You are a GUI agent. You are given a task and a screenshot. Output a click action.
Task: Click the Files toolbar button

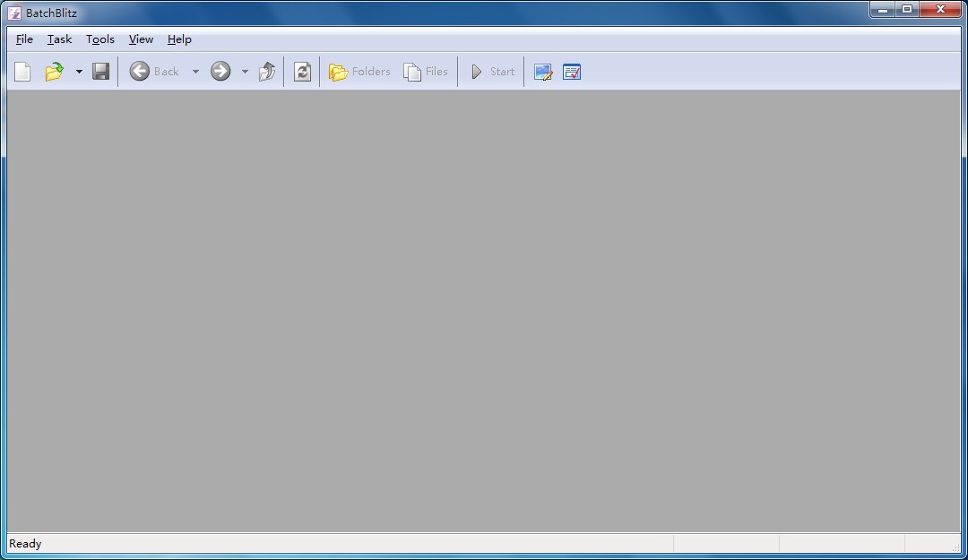(x=426, y=72)
